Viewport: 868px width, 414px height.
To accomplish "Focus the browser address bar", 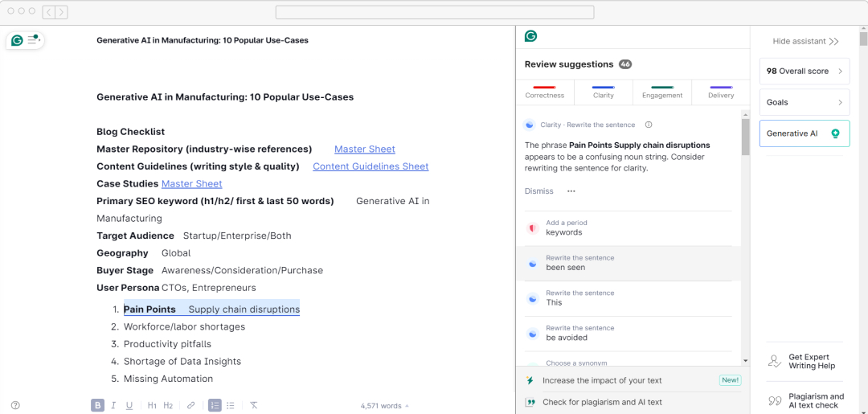I will coord(435,12).
